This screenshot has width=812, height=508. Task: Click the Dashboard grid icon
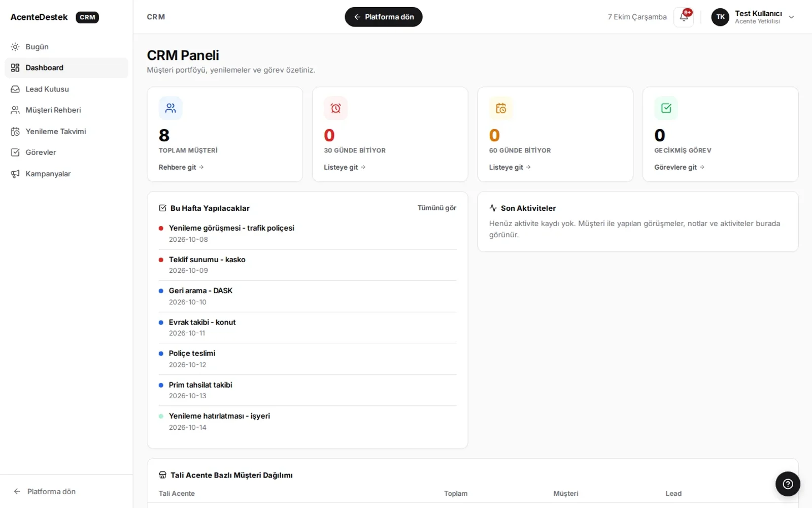click(15, 68)
